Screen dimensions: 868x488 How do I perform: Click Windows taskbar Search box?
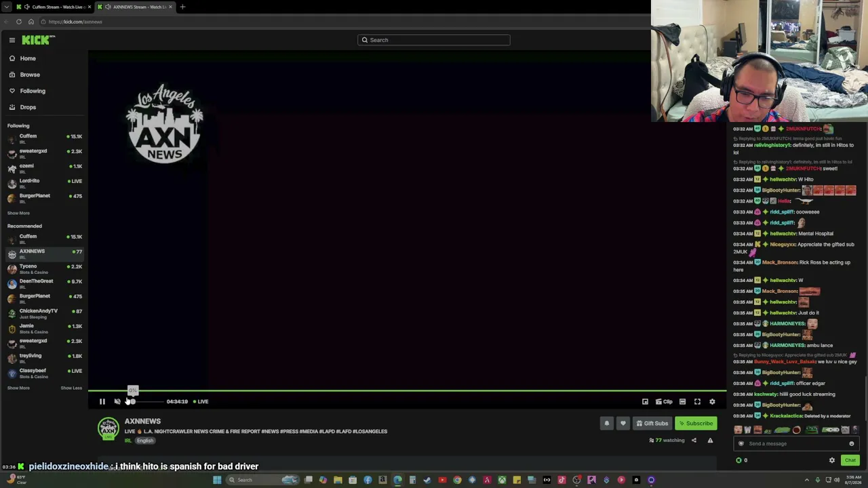pyautogui.click(x=263, y=480)
